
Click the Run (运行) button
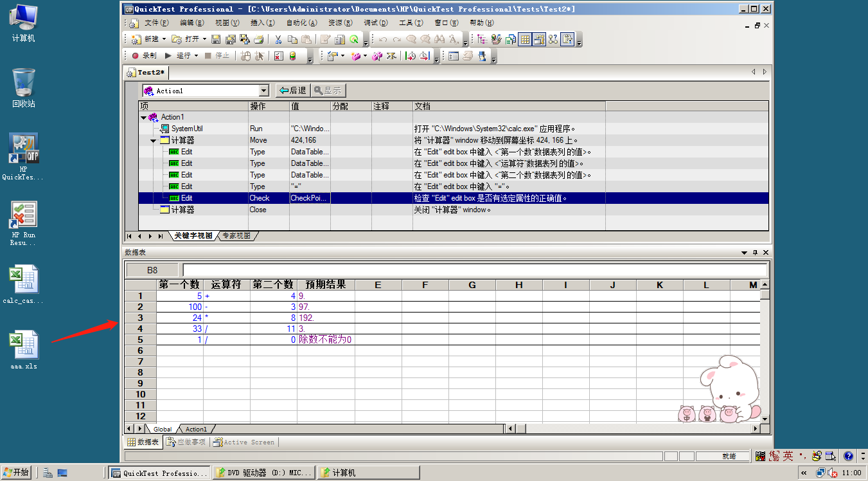[x=177, y=56]
